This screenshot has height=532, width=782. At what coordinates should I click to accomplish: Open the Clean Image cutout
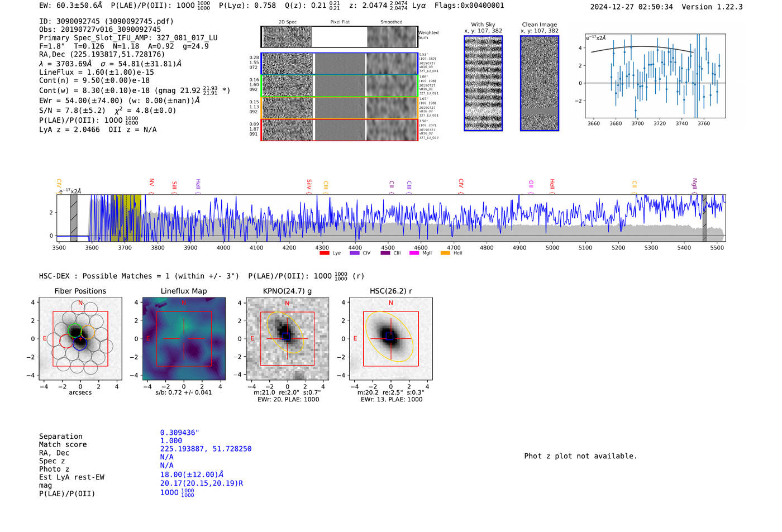(540, 83)
